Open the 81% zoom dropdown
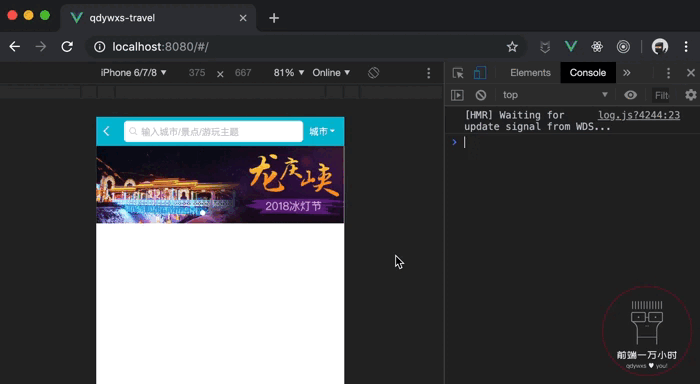This screenshot has height=384, width=700. point(289,73)
